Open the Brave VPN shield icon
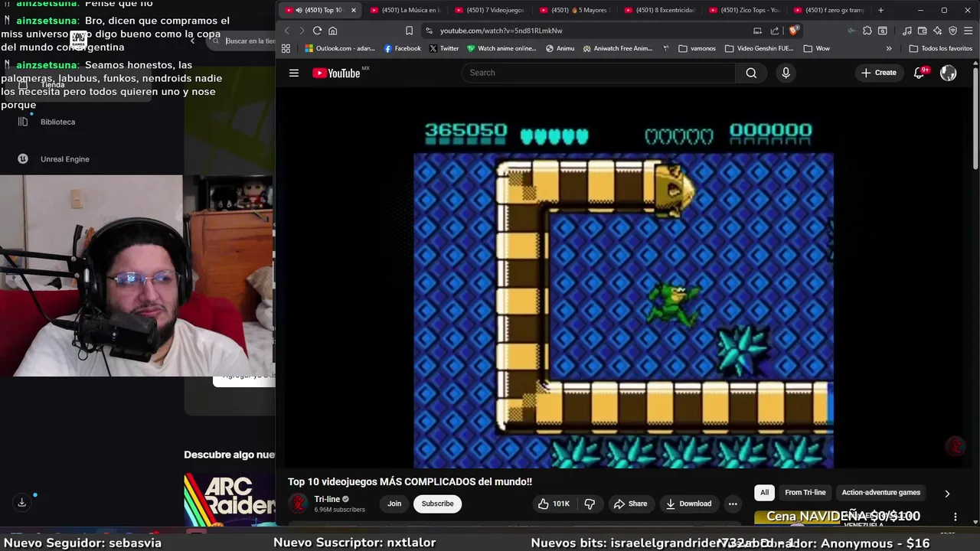The width and height of the screenshot is (980, 551). pyautogui.click(x=953, y=31)
